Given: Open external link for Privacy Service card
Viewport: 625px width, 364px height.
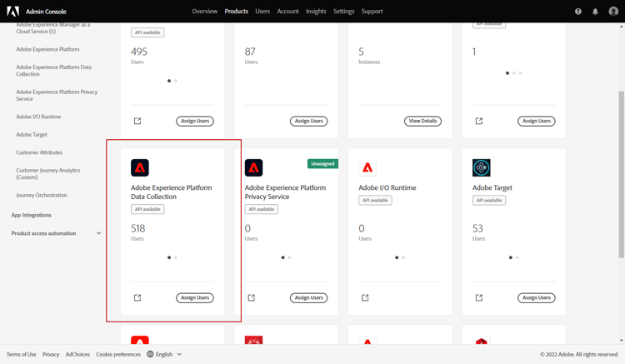Looking at the screenshot, I should pyautogui.click(x=252, y=297).
